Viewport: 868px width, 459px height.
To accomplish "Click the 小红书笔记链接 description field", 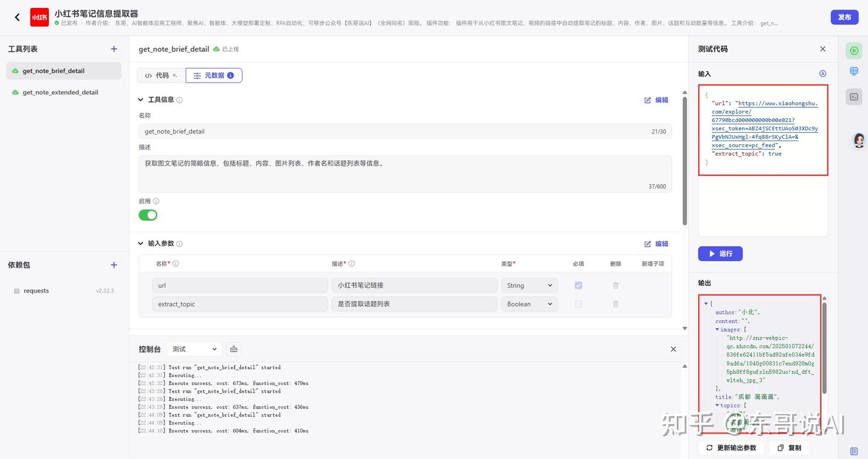I will (x=414, y=285).
